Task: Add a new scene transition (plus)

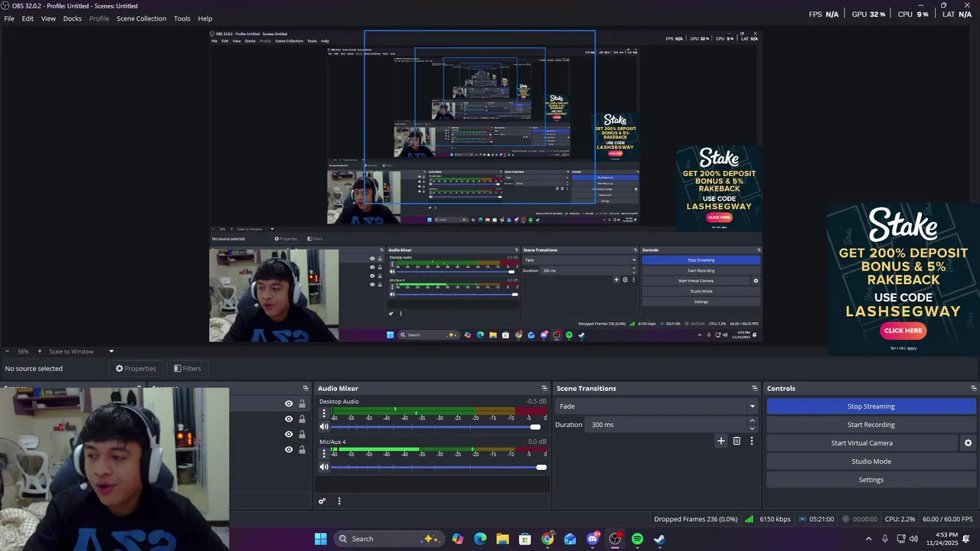Action: [720, 441]
